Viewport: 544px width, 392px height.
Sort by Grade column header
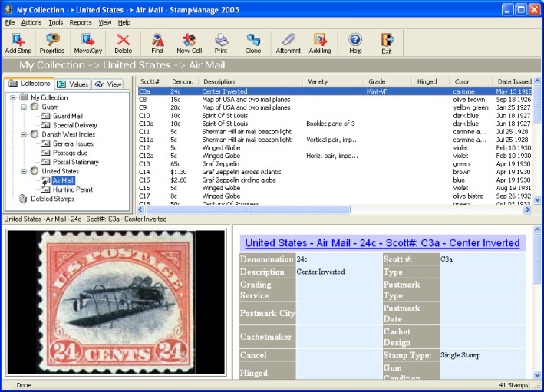pyautogui.click(x=387, y=81)
